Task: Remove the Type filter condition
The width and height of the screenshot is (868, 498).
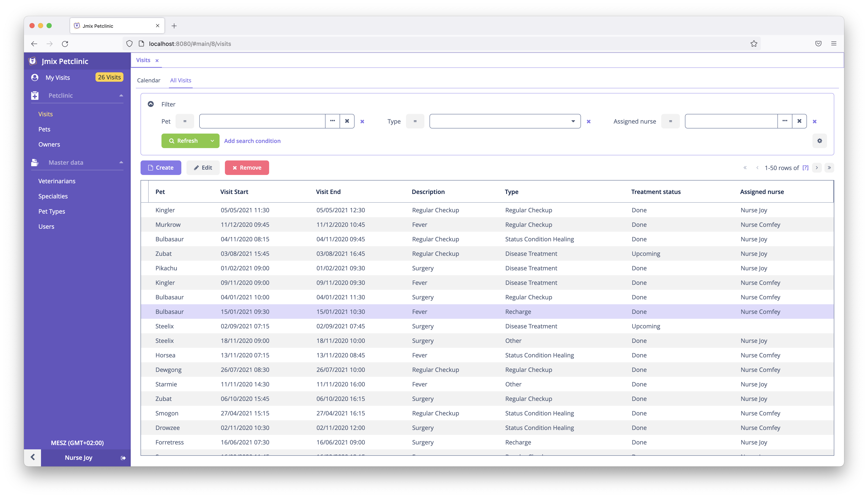Action: pos(589,122)
